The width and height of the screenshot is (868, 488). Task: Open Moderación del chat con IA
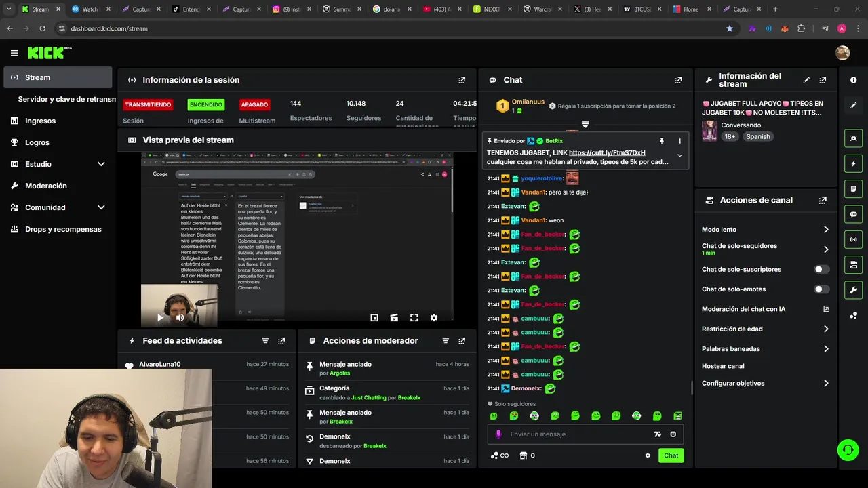[x=765, y=309]
